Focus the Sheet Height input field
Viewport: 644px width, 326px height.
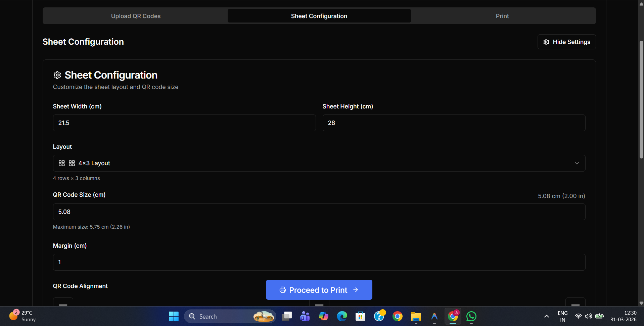tap(454, 123)
